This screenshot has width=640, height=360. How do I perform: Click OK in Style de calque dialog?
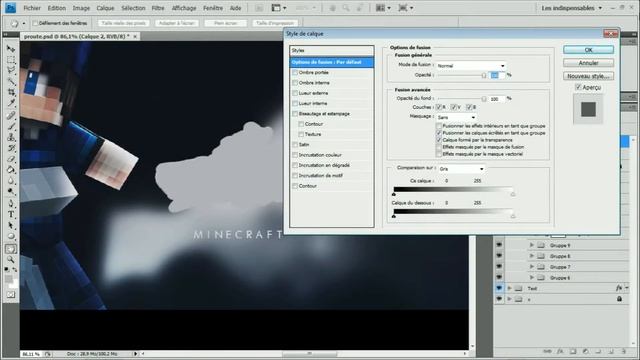click(x=588, y=50)
